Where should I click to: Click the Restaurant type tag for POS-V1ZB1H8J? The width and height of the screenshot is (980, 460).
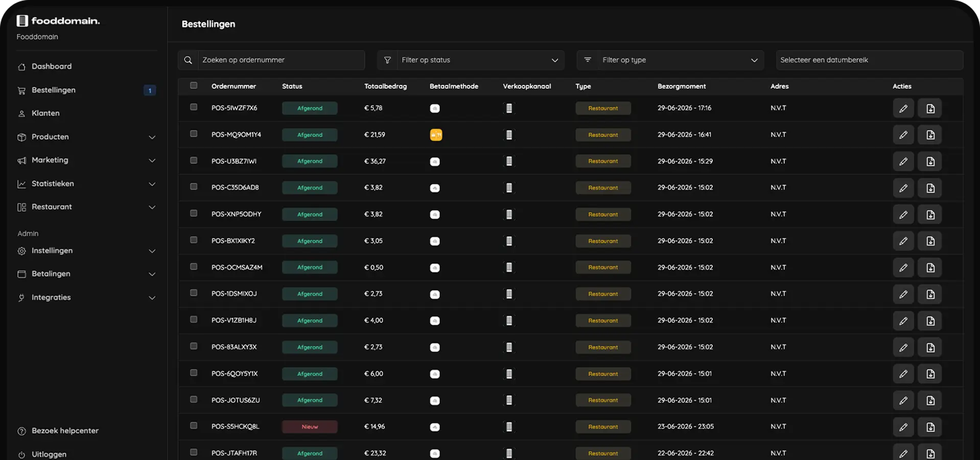tap(603, 321)
